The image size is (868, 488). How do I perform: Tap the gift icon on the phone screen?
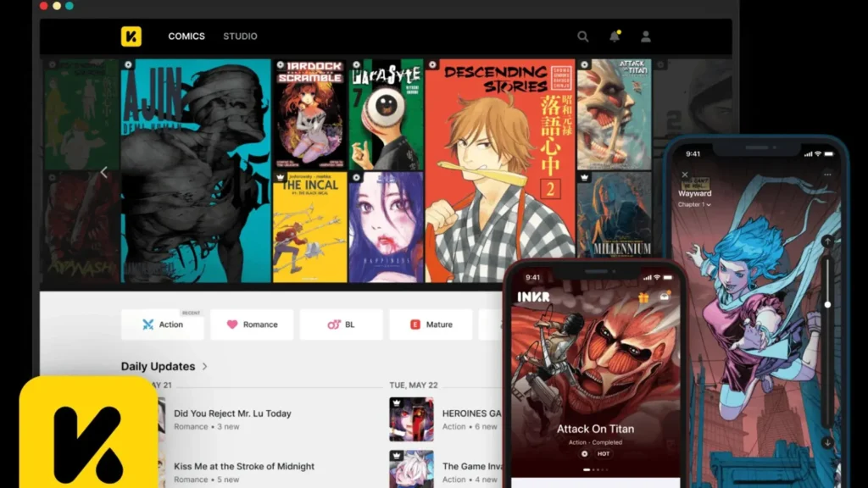[x=643, y=298]
